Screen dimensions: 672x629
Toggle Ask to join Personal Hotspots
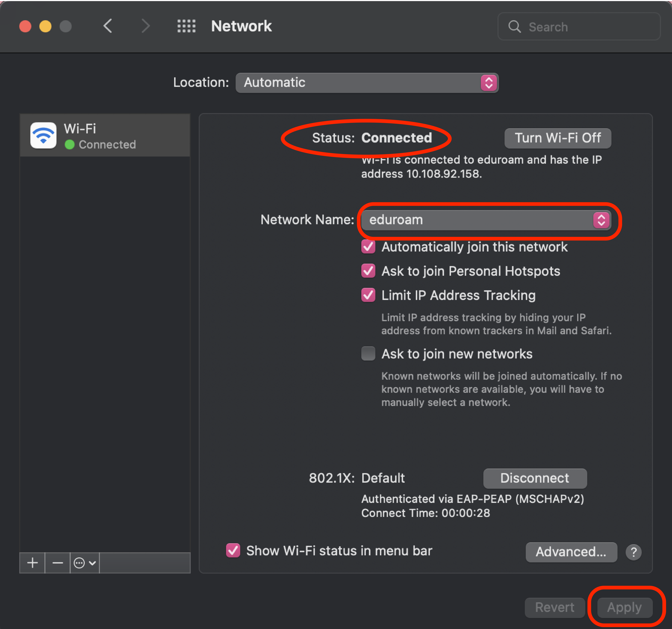click(368, 271)
